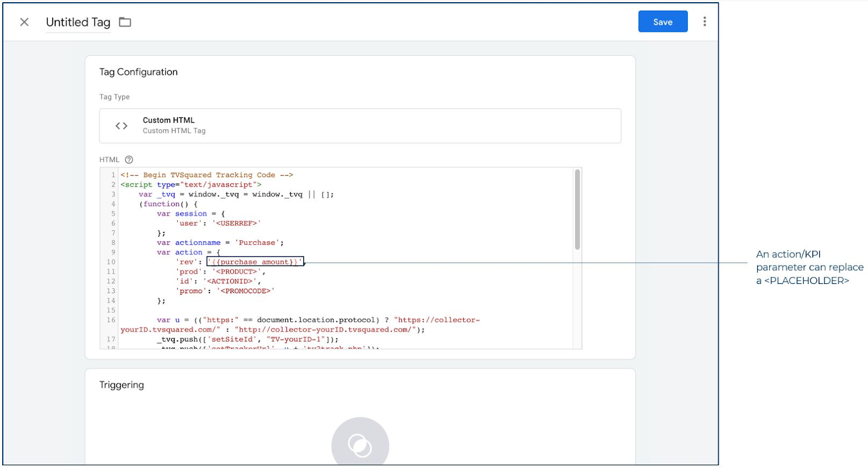Click the <PRODUCT> placeholder in the code
This screenshot has height=468, width=868.
(237, 271)
